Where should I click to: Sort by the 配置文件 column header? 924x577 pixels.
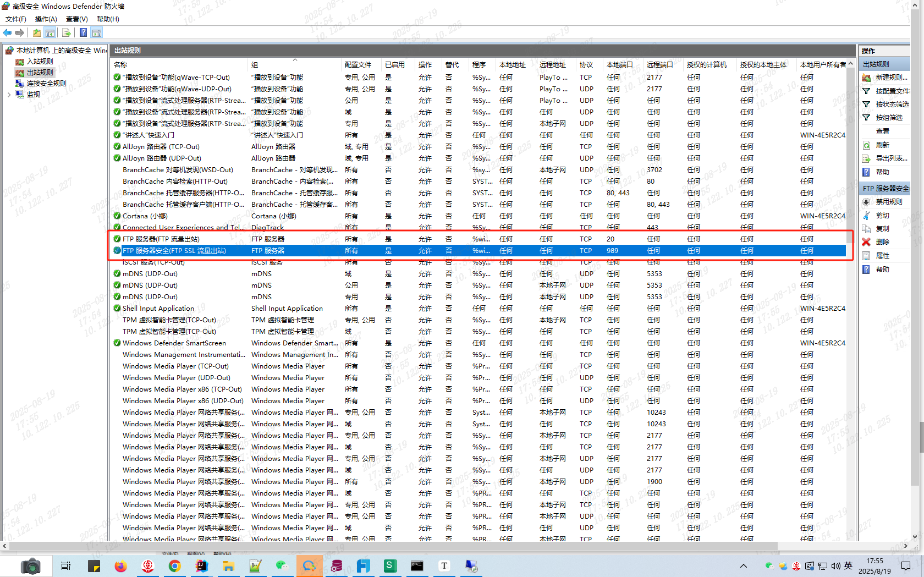(x=358, y=65)
